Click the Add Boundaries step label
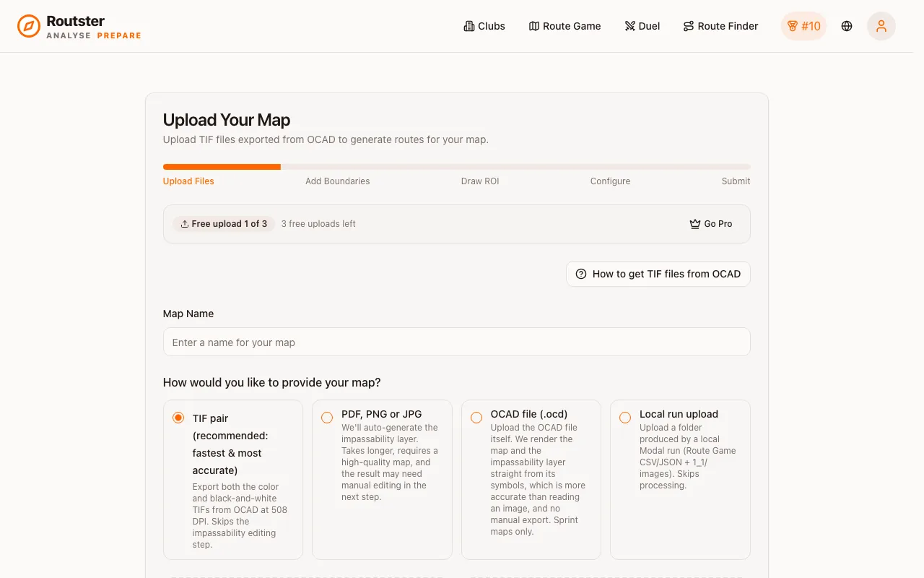This screenshot has height=578, width=924. click(x=337, y=181)
